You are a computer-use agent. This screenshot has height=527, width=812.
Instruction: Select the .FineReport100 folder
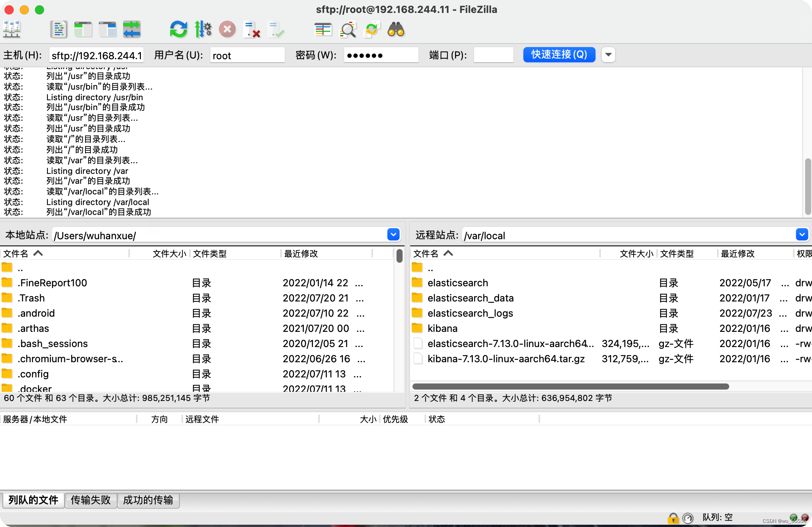click(197, 283)
